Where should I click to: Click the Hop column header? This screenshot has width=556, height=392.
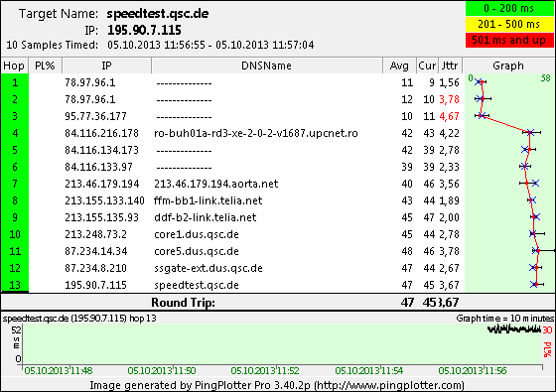click(x=14, y=65)
